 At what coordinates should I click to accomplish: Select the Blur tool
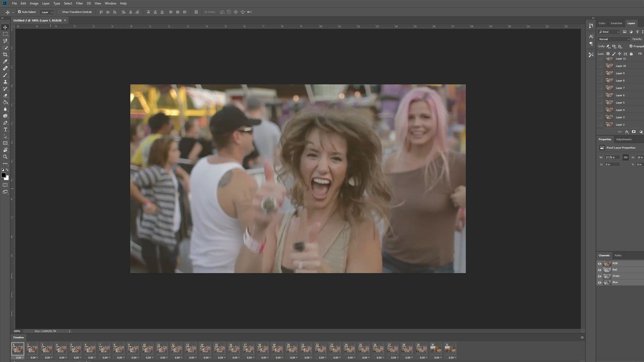point(5,109)
